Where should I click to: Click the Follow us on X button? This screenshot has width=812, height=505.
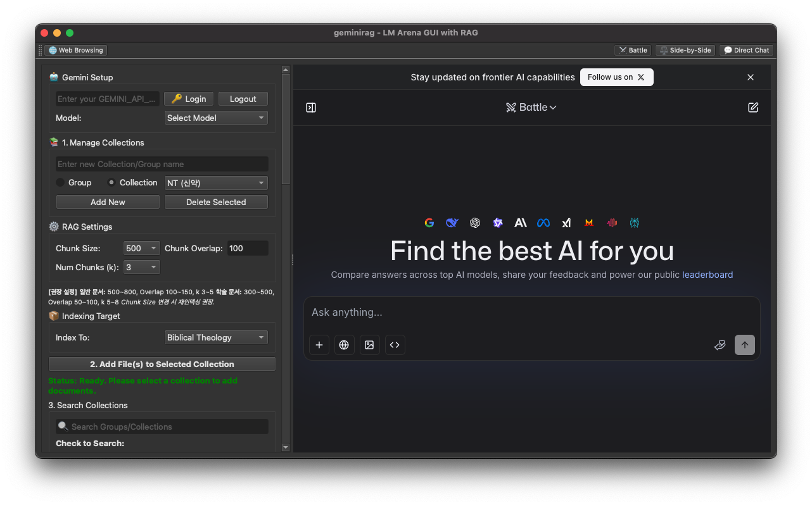pos(616,77)
